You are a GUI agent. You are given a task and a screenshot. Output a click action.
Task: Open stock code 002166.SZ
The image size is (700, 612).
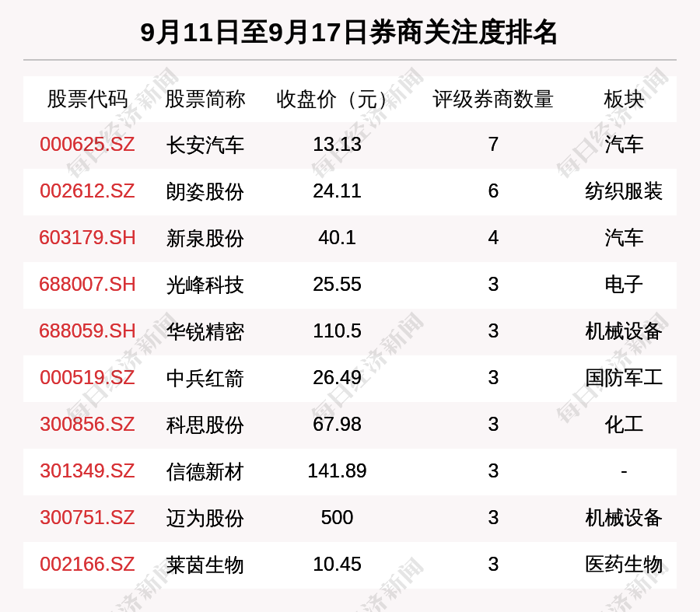87,565
